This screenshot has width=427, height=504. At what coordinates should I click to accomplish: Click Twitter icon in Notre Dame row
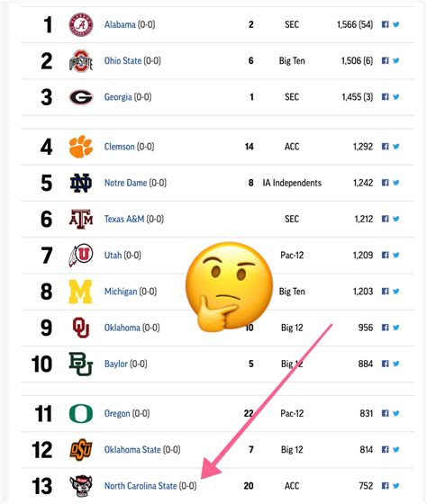coord(396,183)
